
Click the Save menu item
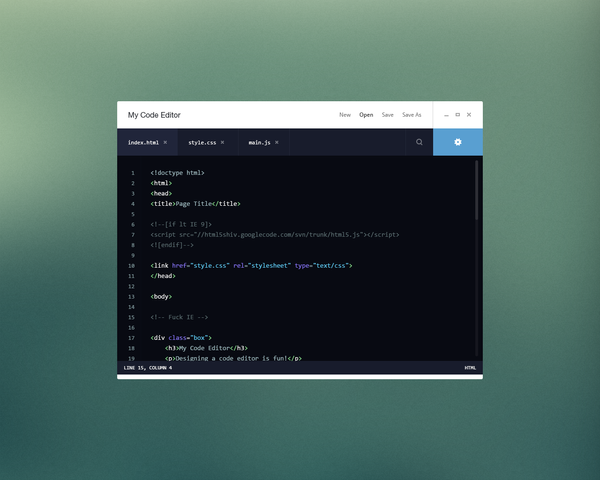387,115
